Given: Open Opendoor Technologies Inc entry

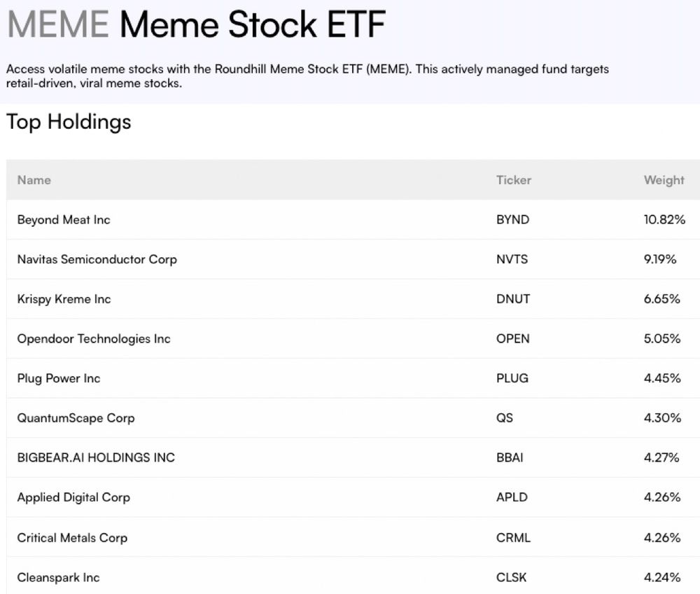Looking at the screenshot, I should (x=94, y=339).
